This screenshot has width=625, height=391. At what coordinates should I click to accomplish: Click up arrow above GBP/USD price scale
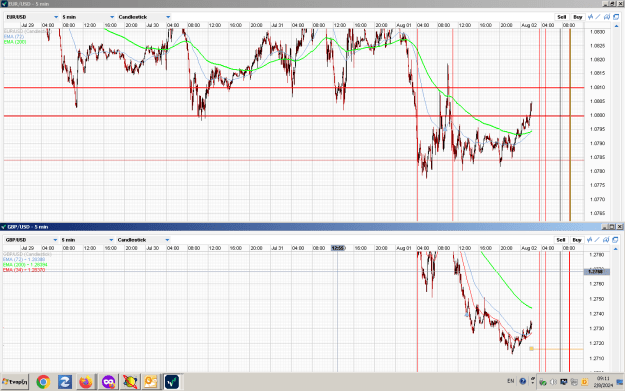click(x=615, y=249)
